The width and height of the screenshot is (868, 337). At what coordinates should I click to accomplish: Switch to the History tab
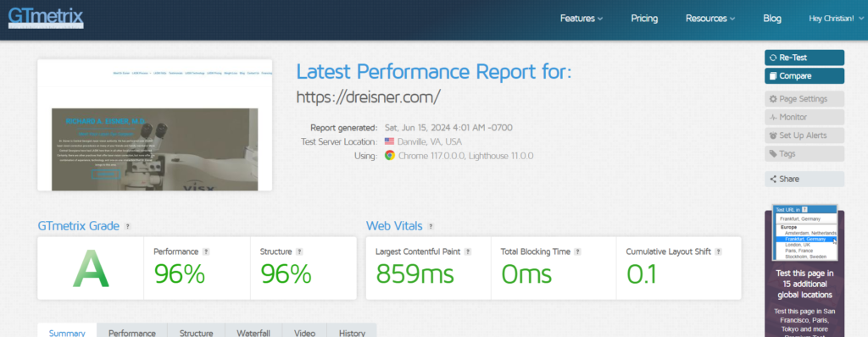click(x=352, y=330)
